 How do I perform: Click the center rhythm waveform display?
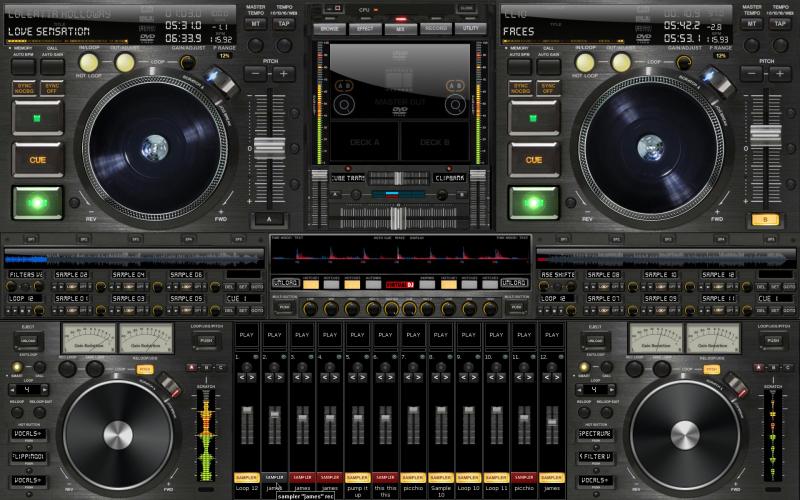click(401, 254)
